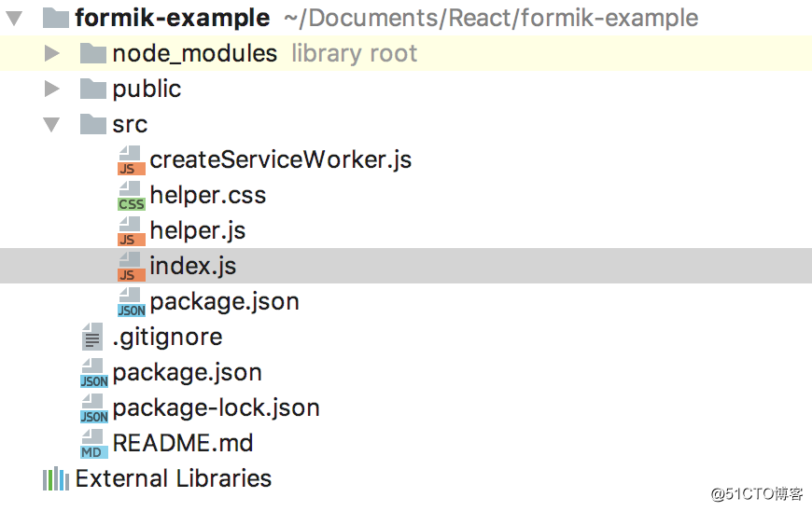This screenshot has height=511, width=812.
Task: Select helper.css file name
Action: pos(207,196)
